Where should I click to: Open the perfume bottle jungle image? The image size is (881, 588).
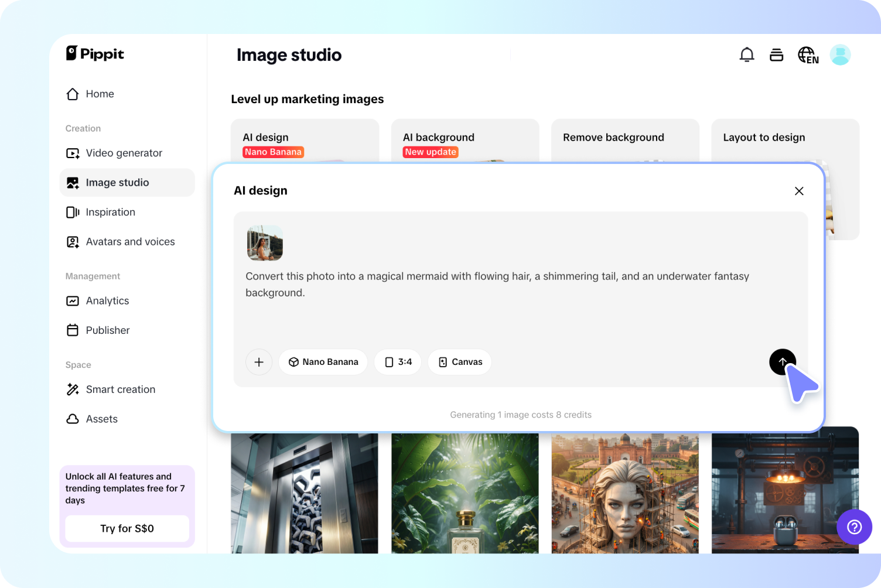click(x=465, y=493)
